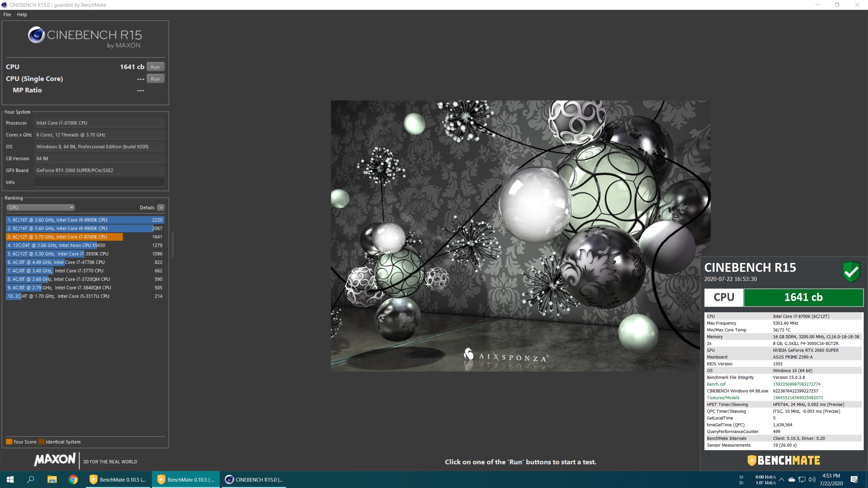This screenshot has width=868, height=488.
Task: Click the Bench.cof integrity hash link
Action: pos(796,384)
